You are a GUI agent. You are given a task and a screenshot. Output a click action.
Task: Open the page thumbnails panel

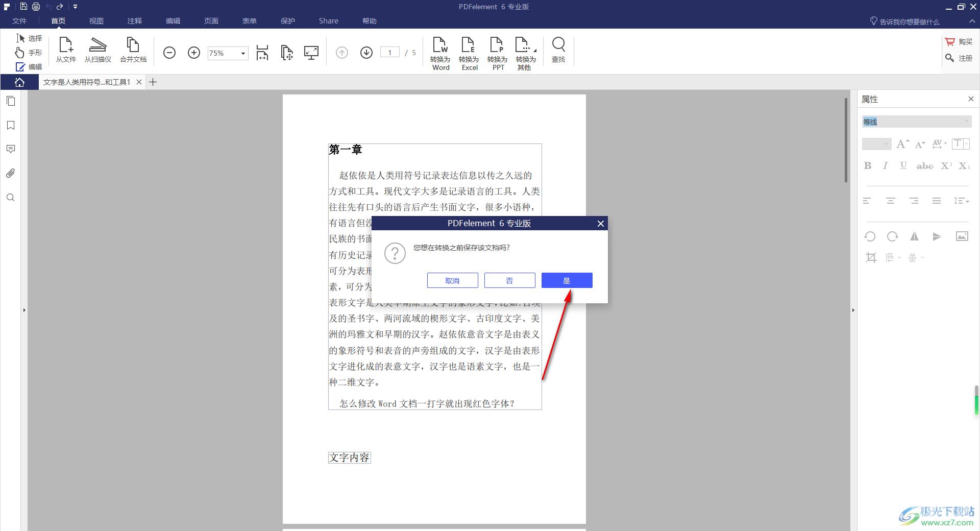click(x=11, y=101)
